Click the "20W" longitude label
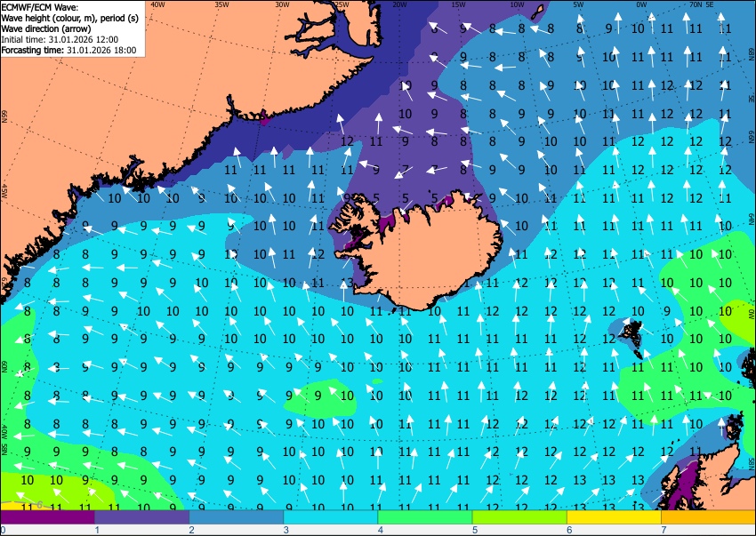Image resolution: width=756 pixels, height=536 pixels. coord(399,4)
